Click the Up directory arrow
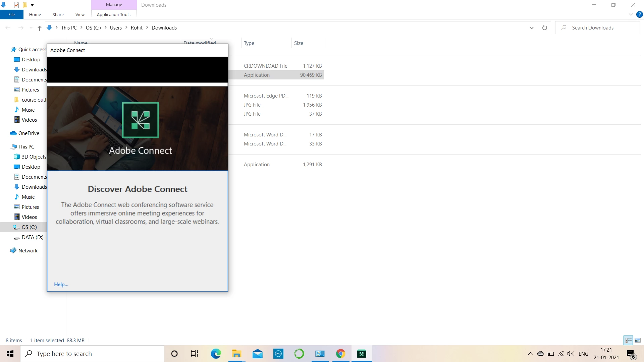The image size is (644, 362). 40,28
